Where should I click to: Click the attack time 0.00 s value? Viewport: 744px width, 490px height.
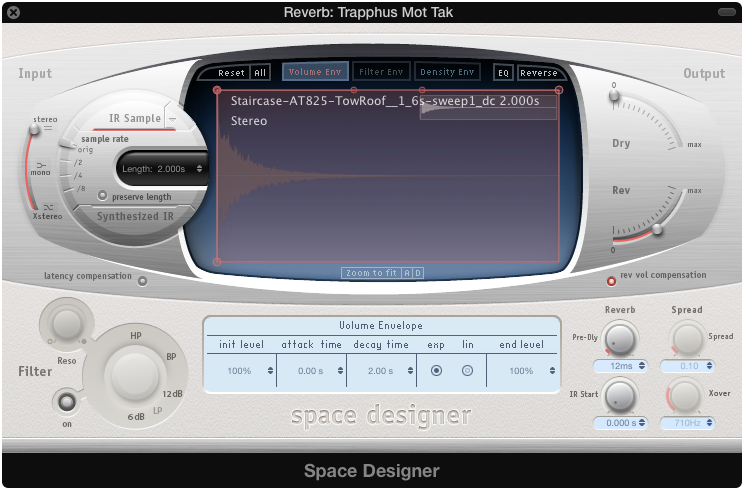tap(311, 371)
